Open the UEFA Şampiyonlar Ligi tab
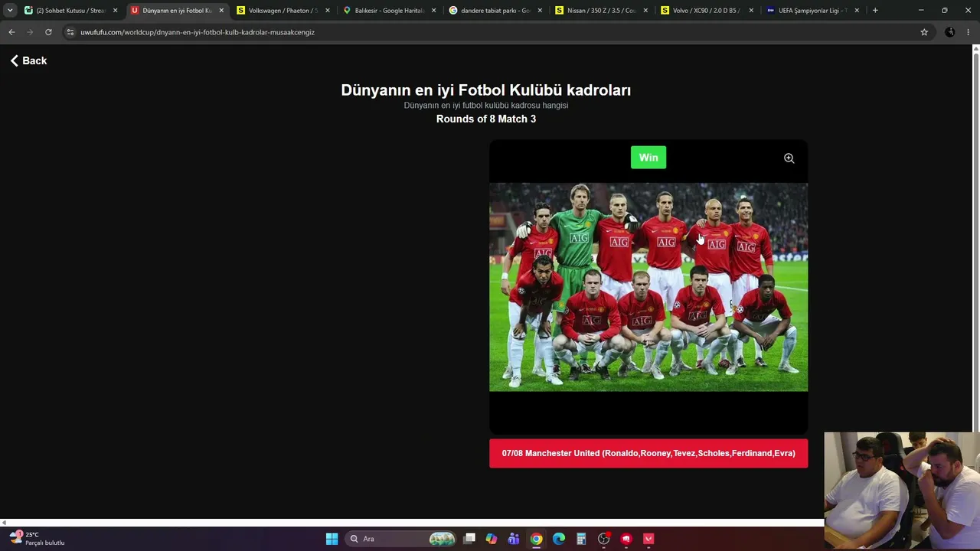 click(x=812, y=11)
